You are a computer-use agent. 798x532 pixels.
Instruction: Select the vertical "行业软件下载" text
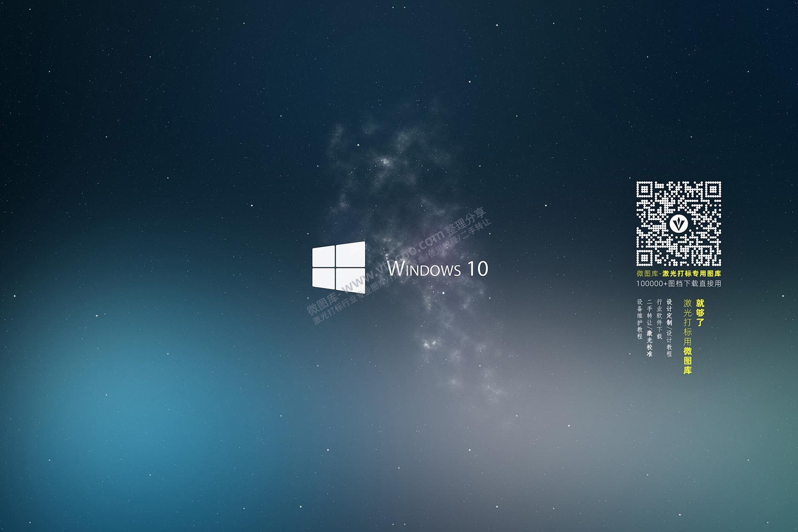point(660,319)
